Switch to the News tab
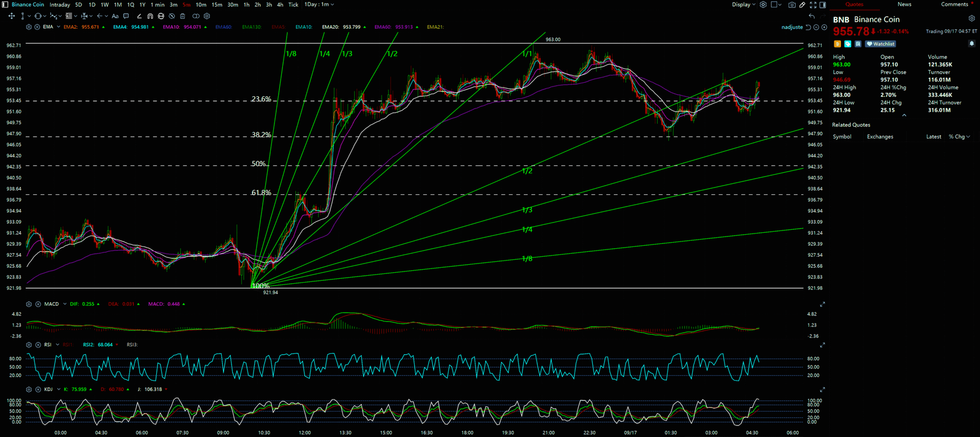This screenshot has width=980, height=437. click(905, 4)
